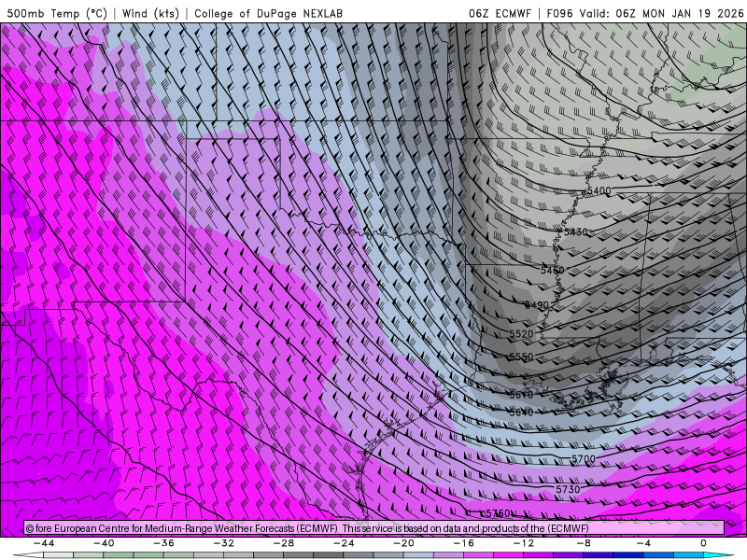The height and width of the screenshot is (560, 747).
Task: Click the 5760 height contour label
Action: click(x=498, y=513)
